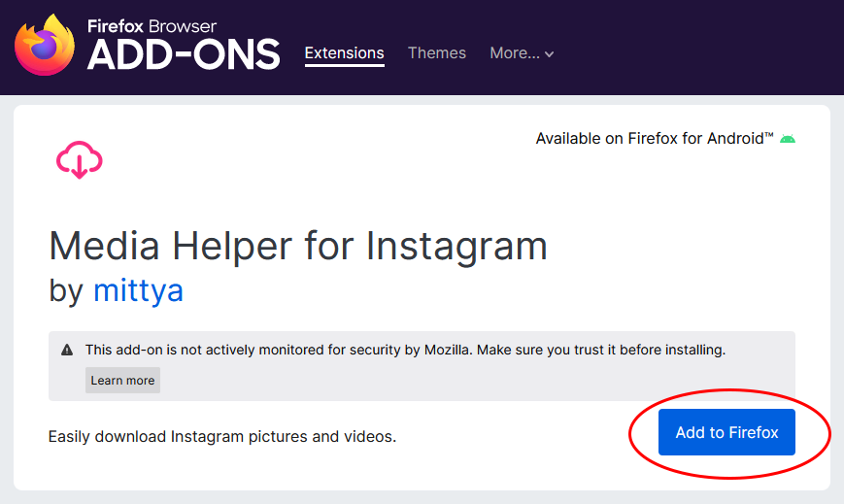Expand the More... menu
This screenshot has width=844, height=504.
pyautogui.click(x=515, y=53)
